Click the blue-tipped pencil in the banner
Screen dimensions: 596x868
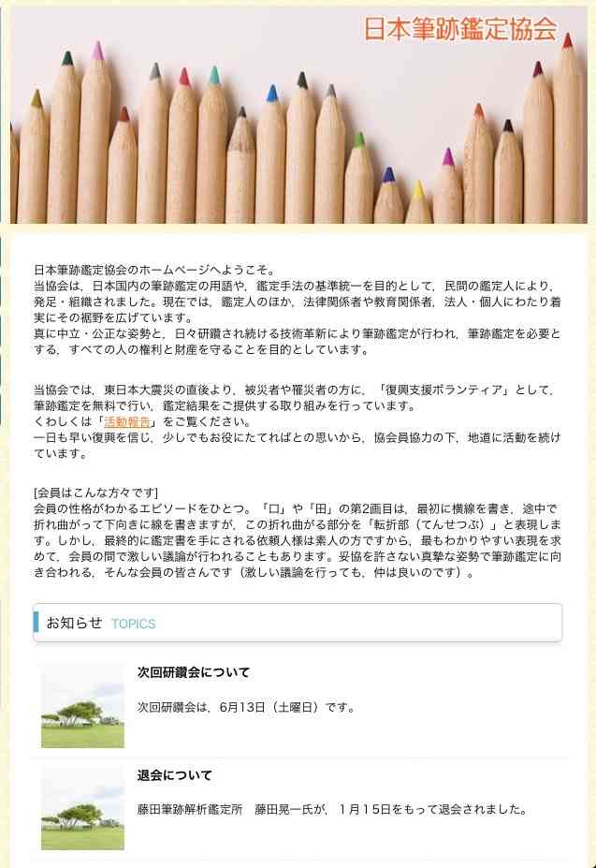click(x=271, y=155)
